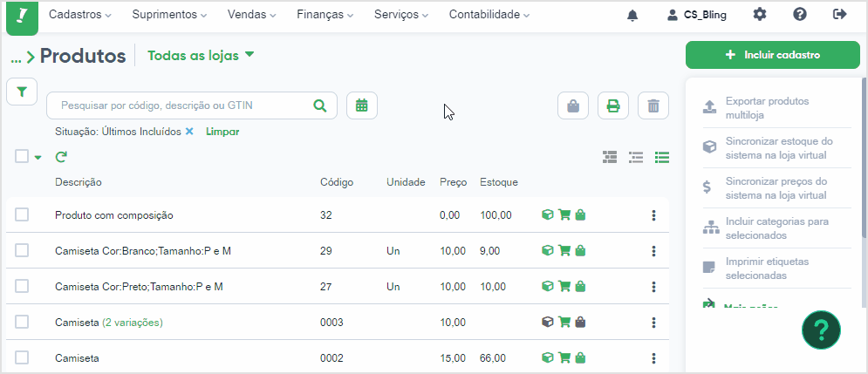This screenshot has width=868, height=374.
Task: Click the Bling logo home icon
Action: 22,17
